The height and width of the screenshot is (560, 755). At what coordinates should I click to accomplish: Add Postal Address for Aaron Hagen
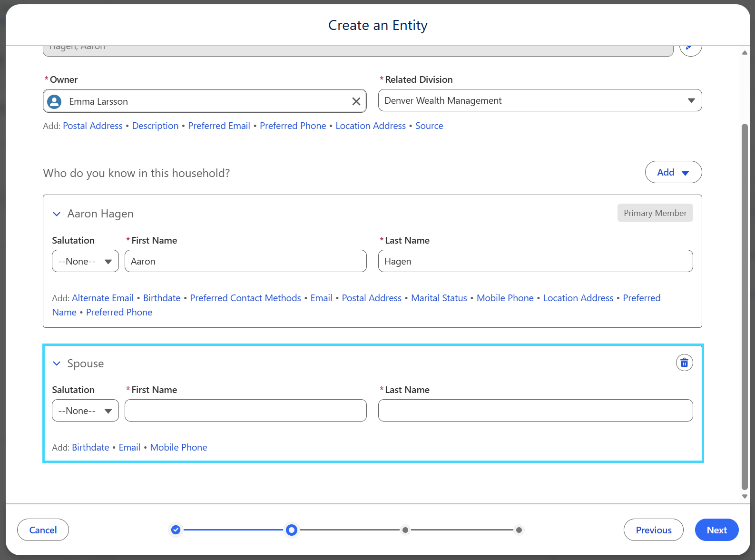coord(372,298)
